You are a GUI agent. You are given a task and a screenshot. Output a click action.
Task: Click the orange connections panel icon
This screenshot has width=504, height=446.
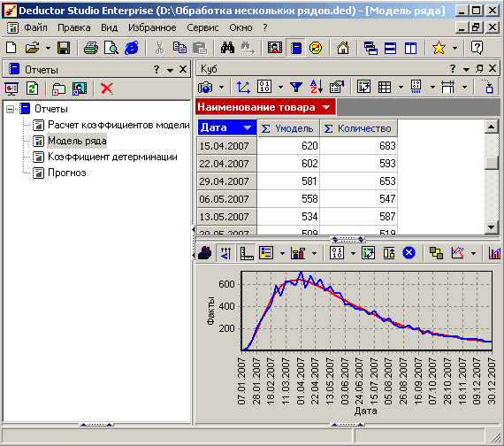click(316, 48)
